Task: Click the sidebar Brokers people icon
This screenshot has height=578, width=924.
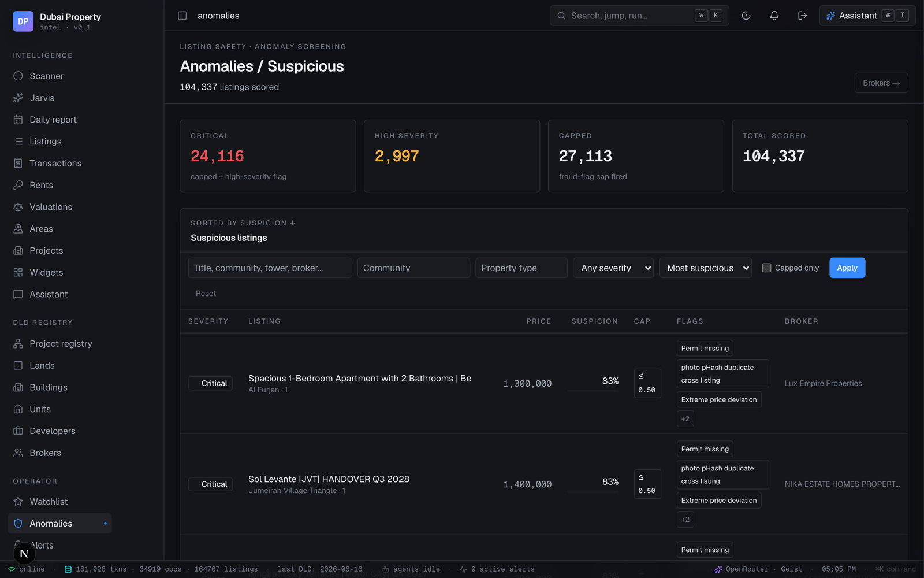Action: point(18,453)
